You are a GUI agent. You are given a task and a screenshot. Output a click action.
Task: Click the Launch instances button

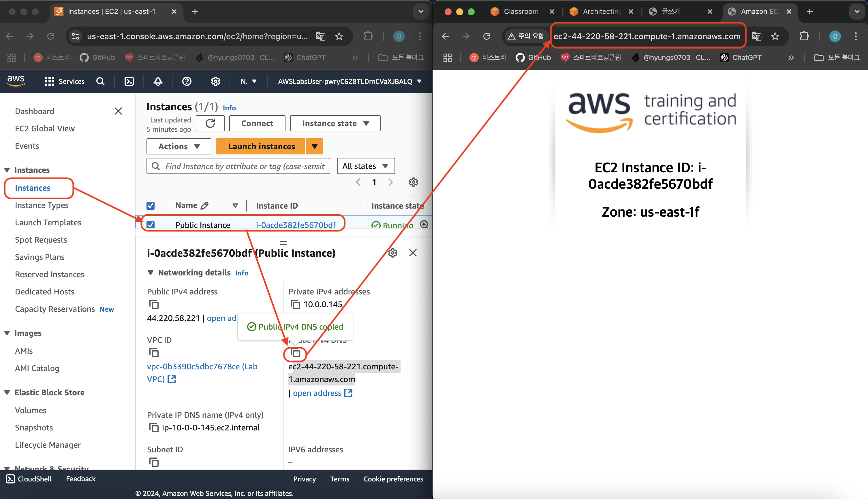click(261, 146)
